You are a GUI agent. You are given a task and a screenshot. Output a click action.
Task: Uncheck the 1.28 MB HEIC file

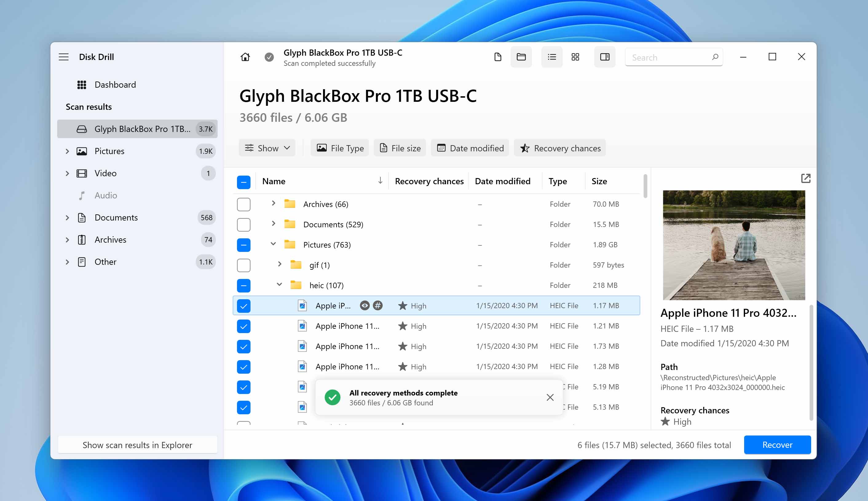(x=243, y=367)
